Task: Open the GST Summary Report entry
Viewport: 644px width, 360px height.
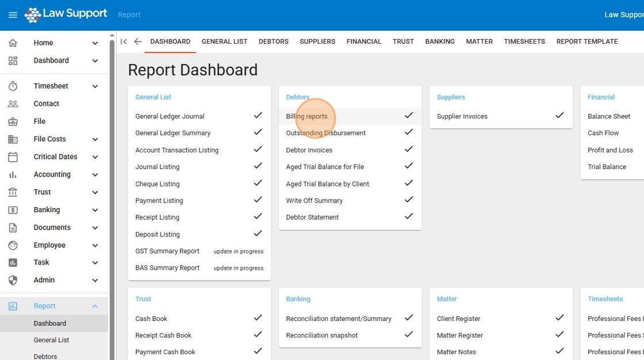Action: pyautogui.click(x=167, y=251)
